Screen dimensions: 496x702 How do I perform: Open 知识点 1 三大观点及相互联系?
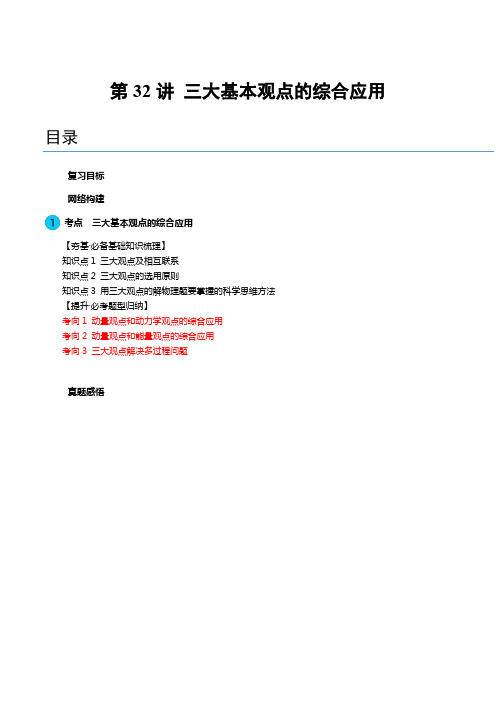click(x=120, y=261)
